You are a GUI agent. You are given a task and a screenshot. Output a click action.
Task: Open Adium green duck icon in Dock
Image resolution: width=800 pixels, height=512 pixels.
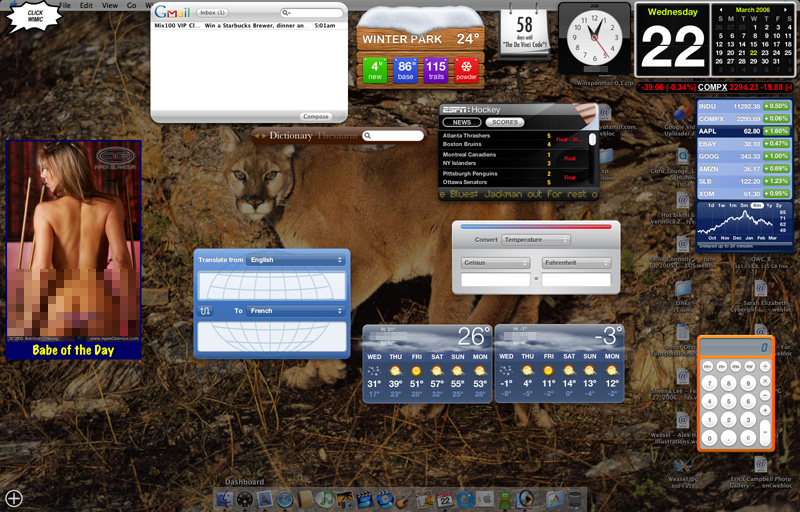coord(505,499)
